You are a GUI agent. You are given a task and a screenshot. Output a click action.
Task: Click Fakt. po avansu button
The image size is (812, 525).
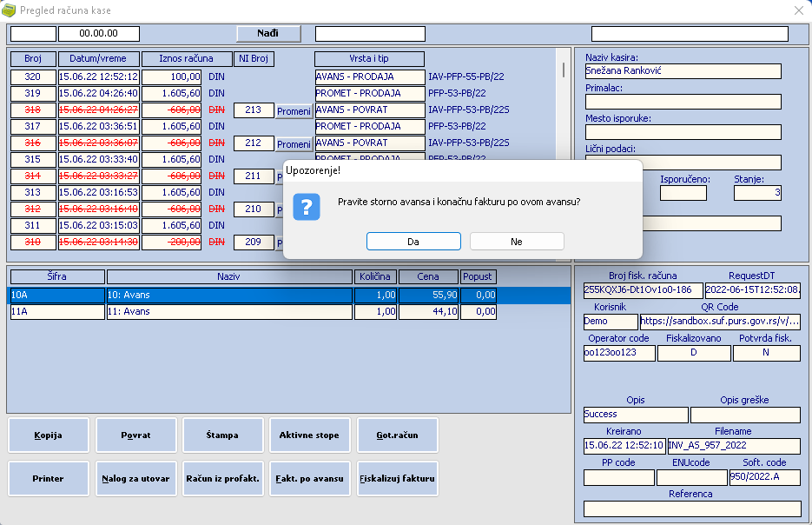310,478
